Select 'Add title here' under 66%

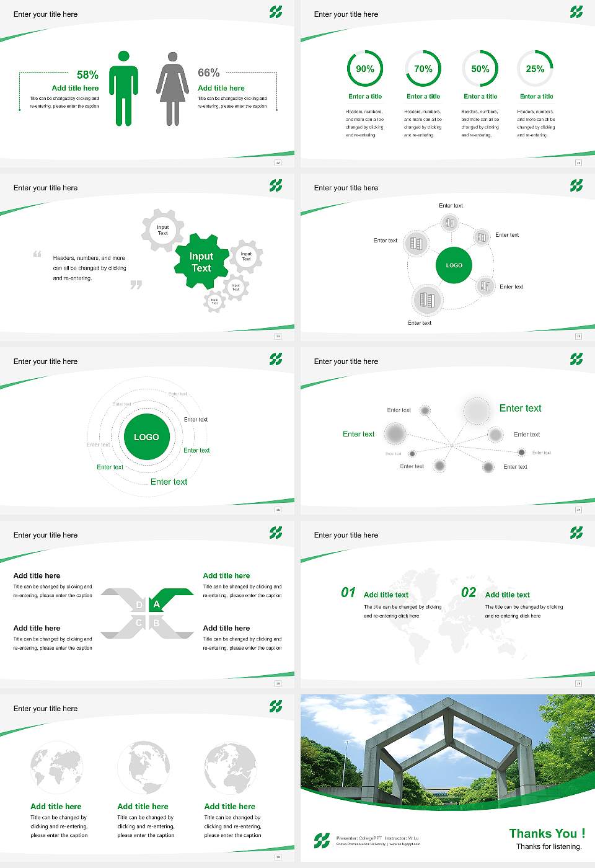(221, 88)
